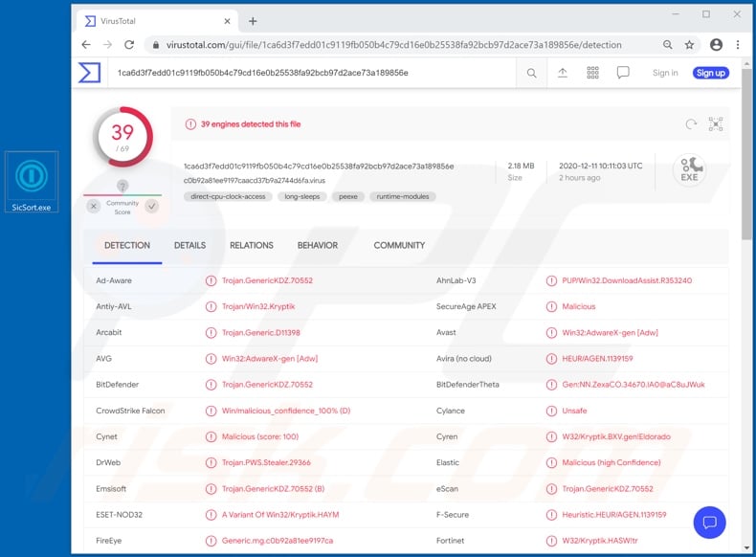Vote negative with the X community icon

(94, 207)
